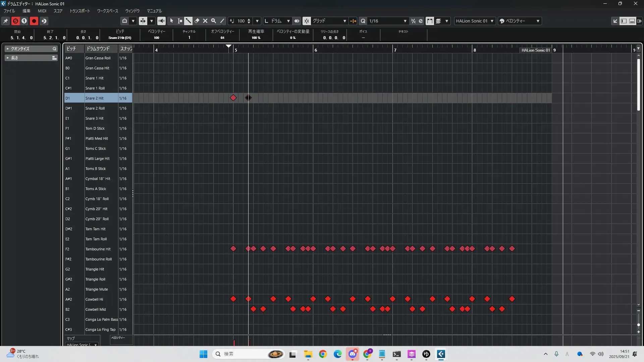This screenshot has height=362, width=644.
Task: Open the MIDI menu
Action: 42,11
